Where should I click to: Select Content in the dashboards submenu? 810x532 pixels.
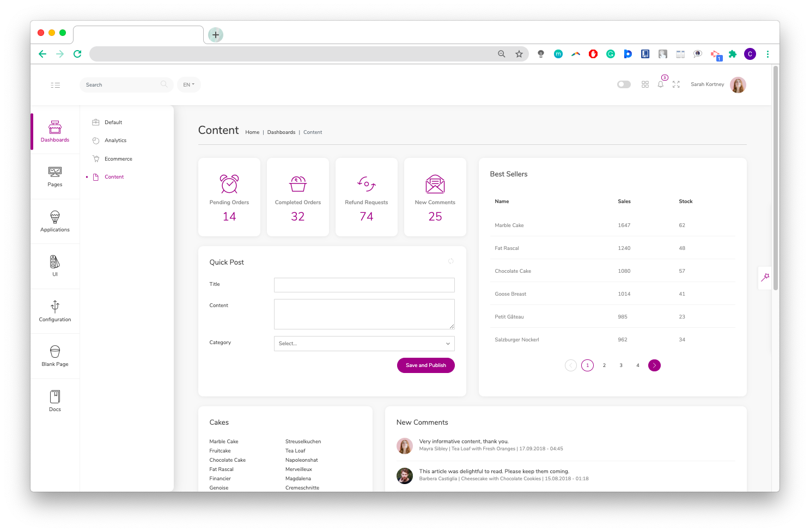(x=114, y=177)
